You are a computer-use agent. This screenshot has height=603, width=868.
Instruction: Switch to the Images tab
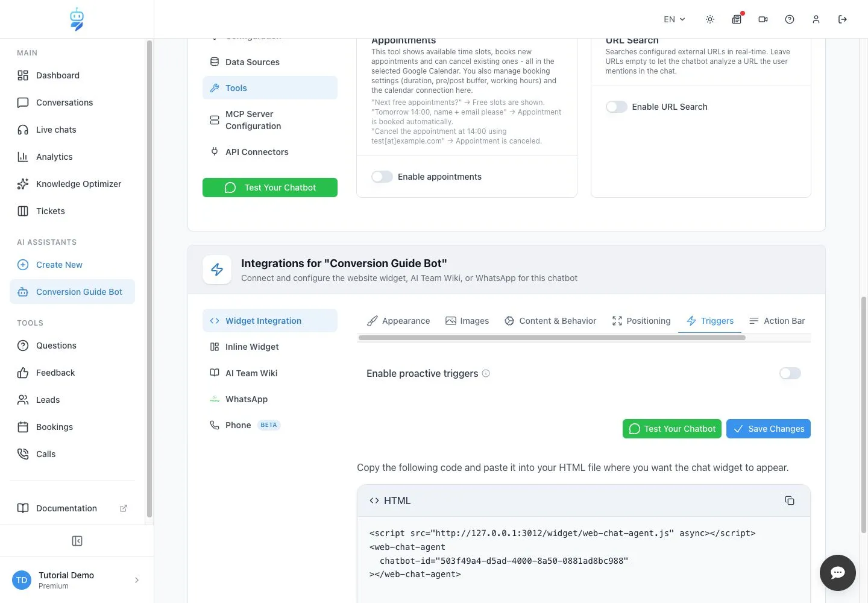point(467,321)
